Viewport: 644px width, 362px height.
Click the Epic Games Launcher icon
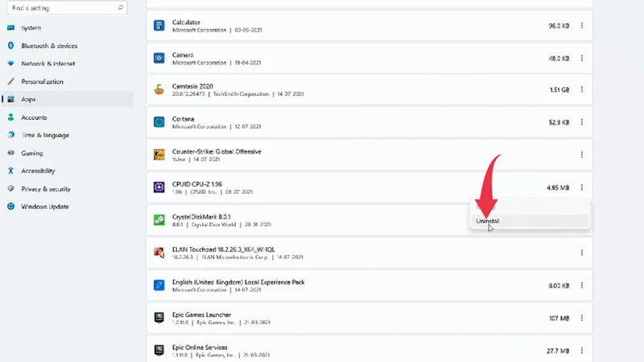[x=159, y=318]
